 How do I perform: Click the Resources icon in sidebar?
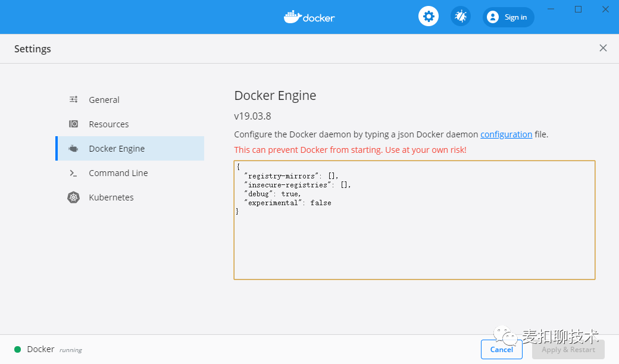click(73, 124)
